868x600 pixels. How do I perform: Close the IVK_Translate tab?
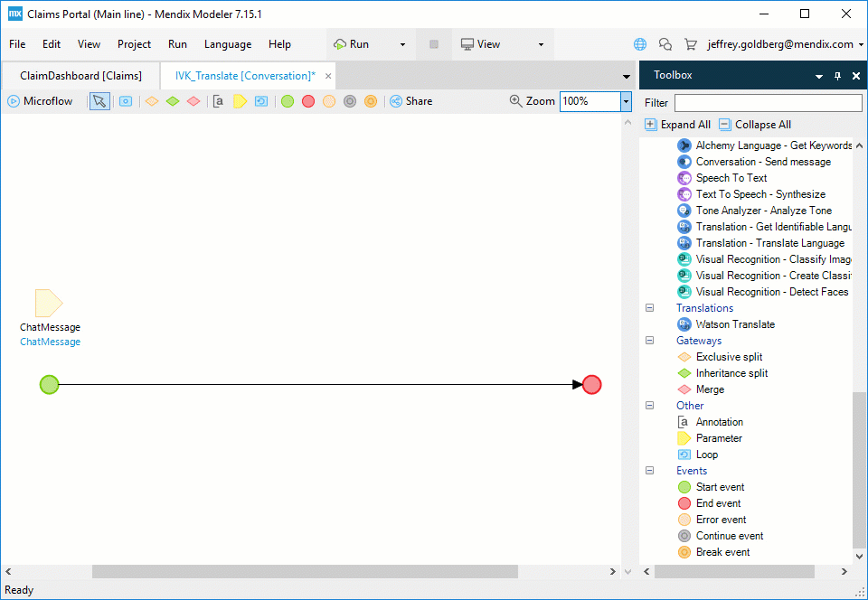tap(328, 76)
